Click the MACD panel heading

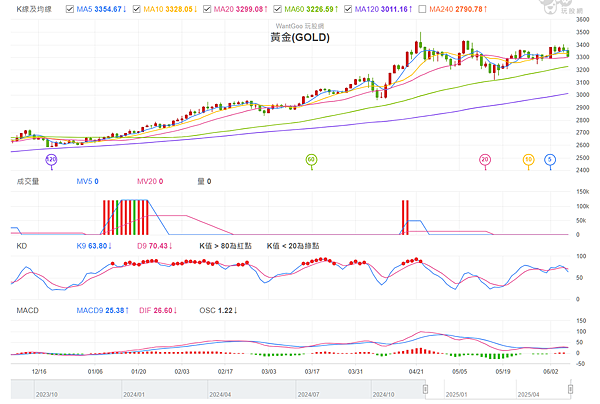28,310
